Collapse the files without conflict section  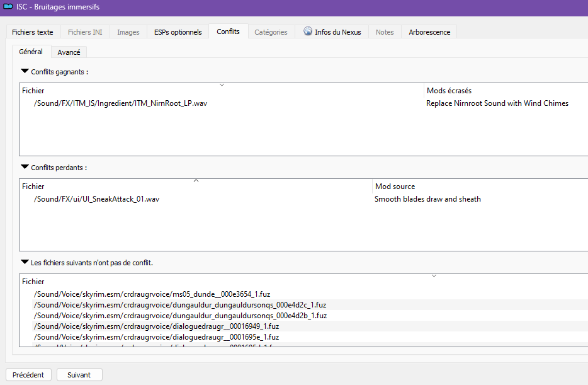(25, 262)
